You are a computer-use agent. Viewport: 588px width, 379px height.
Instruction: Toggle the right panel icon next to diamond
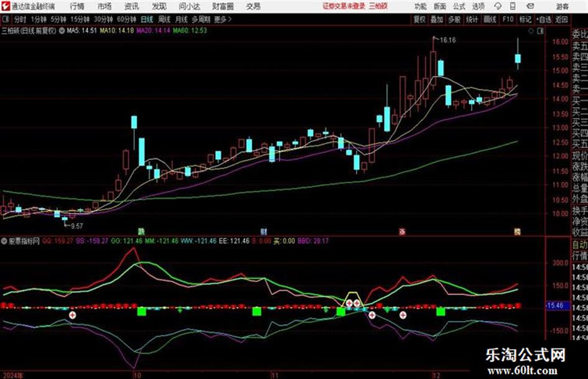pyautogui.click(x=540, y=31)
